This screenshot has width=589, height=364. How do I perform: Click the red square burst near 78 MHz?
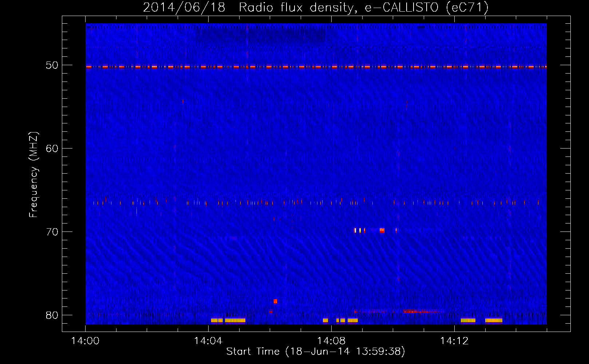coord(275,301)
